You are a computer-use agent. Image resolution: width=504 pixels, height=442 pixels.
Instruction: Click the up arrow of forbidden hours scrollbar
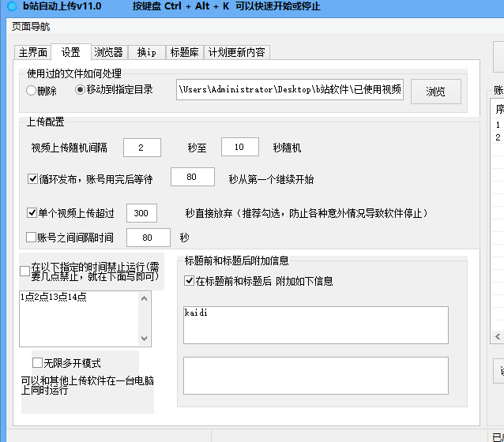click(x=145, y=298)
